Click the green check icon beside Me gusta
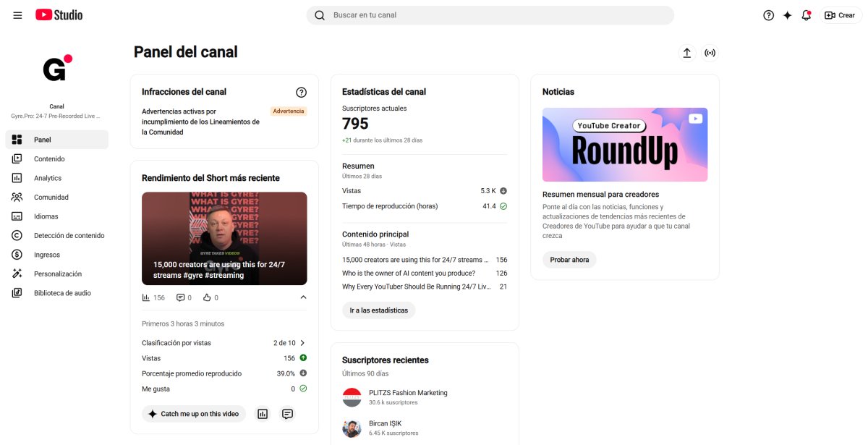Viewport: 868px width, 445px height. pos(303,389)
